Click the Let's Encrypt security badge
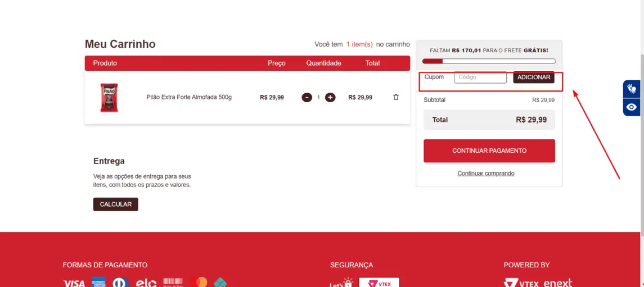644x287 pixels. pos(342,282)
